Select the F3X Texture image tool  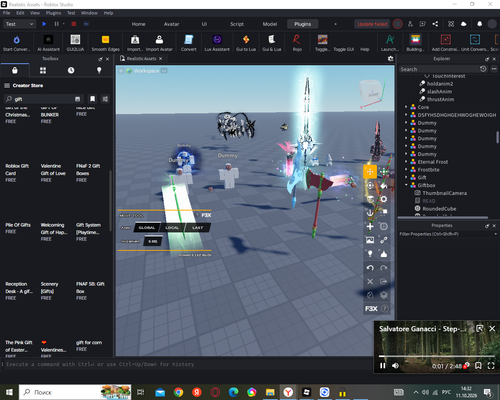click(370, 240)
